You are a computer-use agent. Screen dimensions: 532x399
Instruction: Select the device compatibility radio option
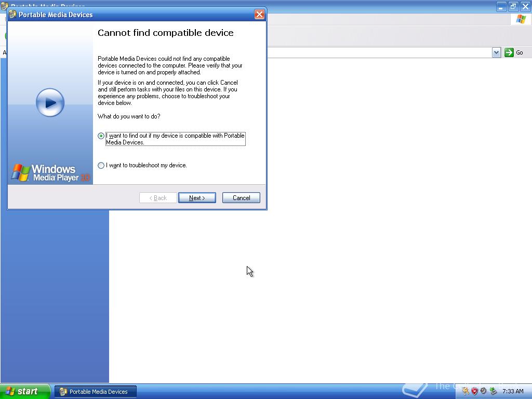[x=101, y=136]
